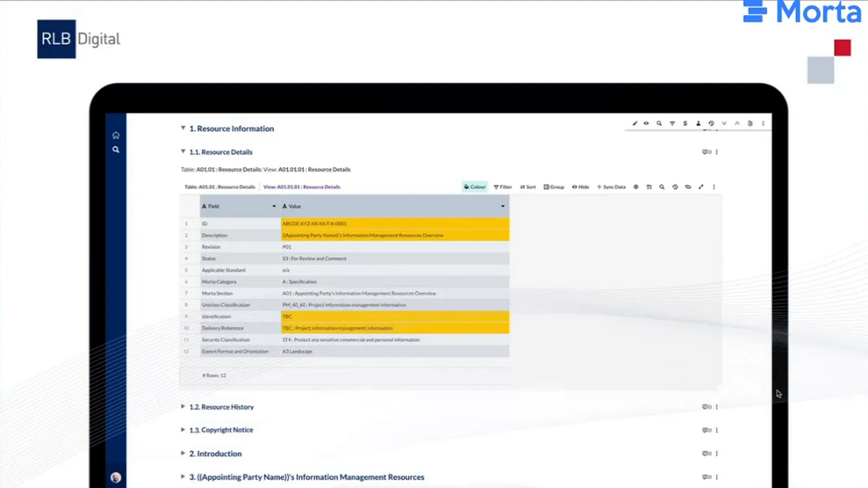Image resolution: width=868 pixels, height=488 pixels.
Task: Expand table to fullscreen with arrows icon
Action: point(701,187)
